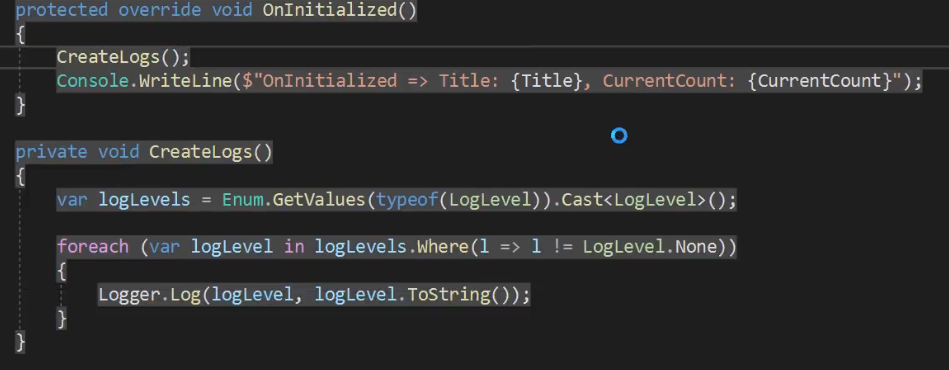The height and width of the screenshot is (370, 949).
Task: Click the typeof keyword
Action: (x=407, y=200)
